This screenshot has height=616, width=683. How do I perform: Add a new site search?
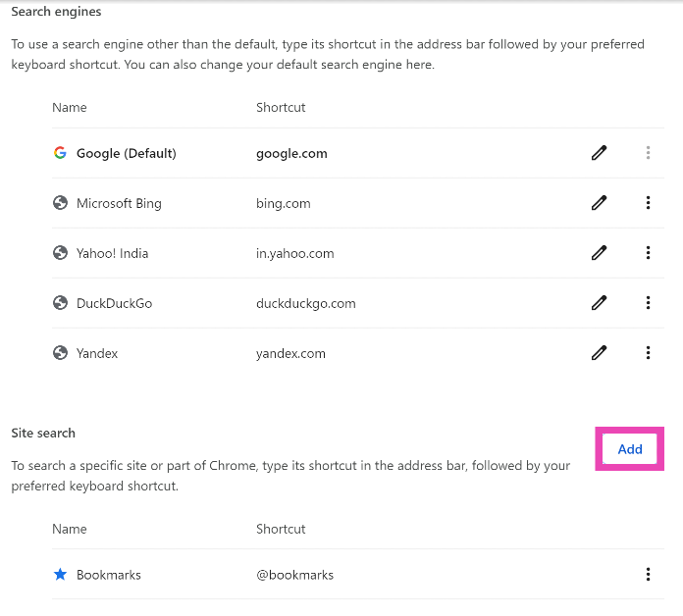630,449
